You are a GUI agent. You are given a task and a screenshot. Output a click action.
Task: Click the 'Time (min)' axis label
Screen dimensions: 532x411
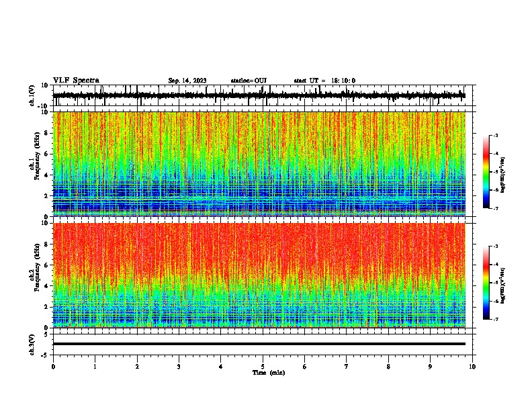click(x=269, y=373)
